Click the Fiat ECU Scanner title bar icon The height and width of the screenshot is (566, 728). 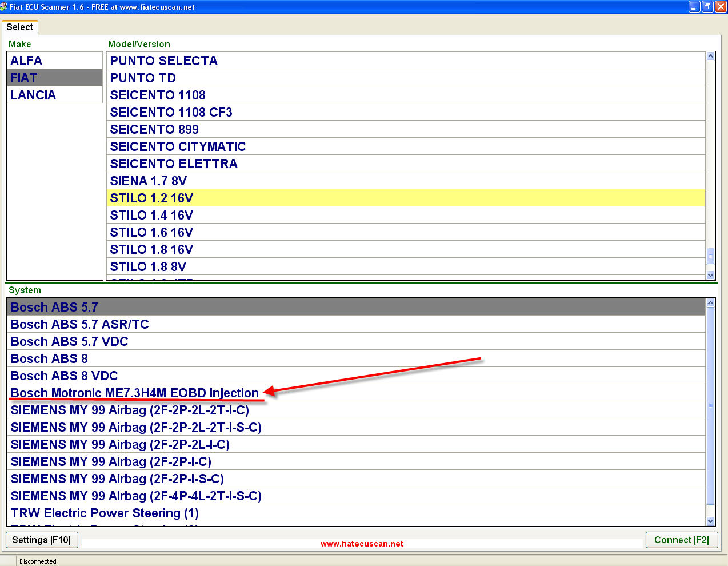pyautogui.click(x=4, y=7)
